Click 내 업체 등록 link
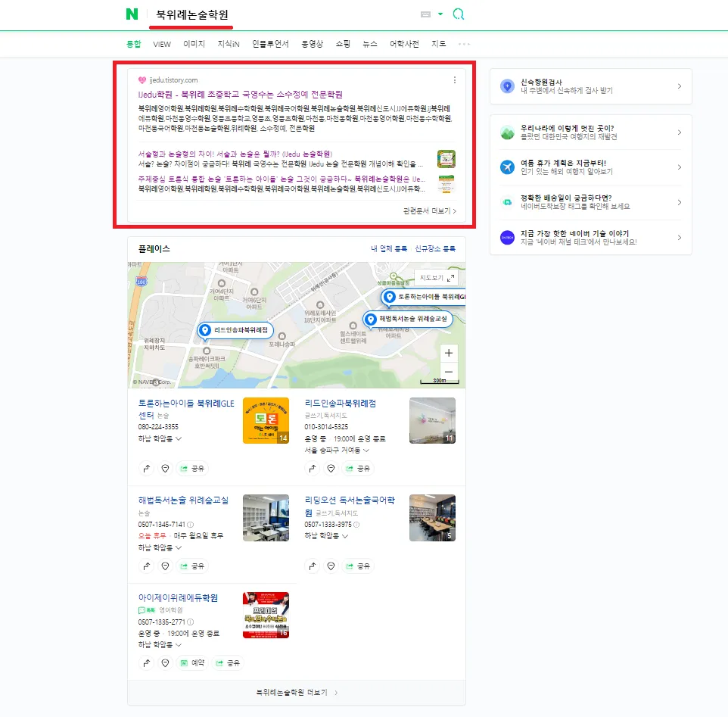728x717 pixels. (389, 248)
